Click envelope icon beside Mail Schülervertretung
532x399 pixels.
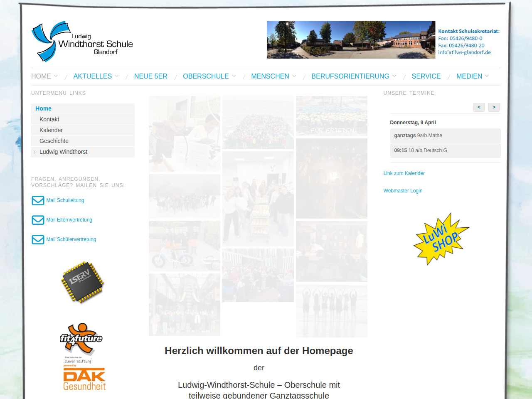(x=38, y=239)
